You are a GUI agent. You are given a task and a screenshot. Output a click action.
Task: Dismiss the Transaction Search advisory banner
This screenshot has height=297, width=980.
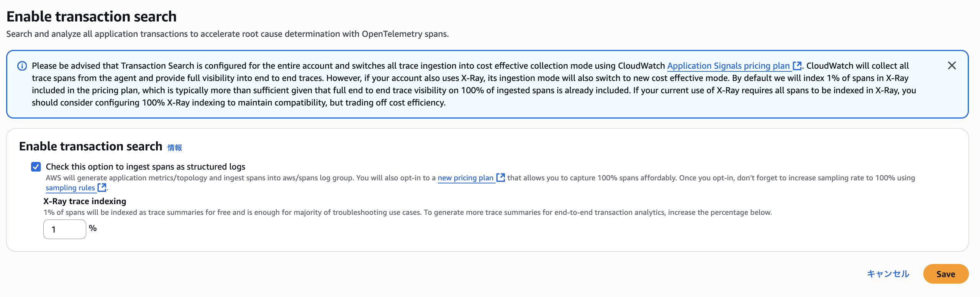952,66
